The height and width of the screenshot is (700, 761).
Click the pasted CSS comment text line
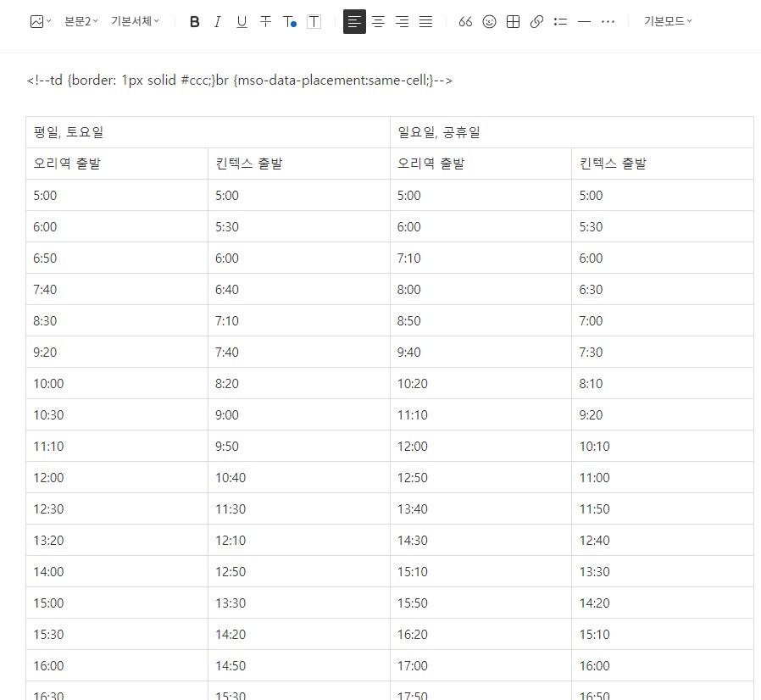pos(240,81)
